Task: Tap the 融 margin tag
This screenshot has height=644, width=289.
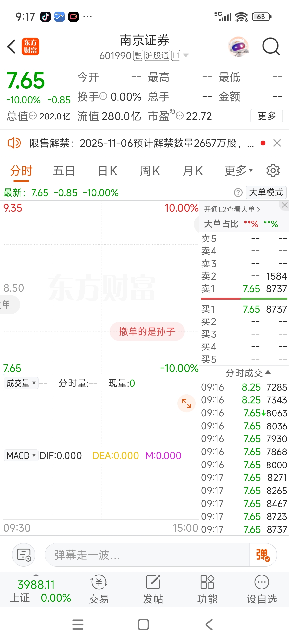Action: [x=138, y=55]
